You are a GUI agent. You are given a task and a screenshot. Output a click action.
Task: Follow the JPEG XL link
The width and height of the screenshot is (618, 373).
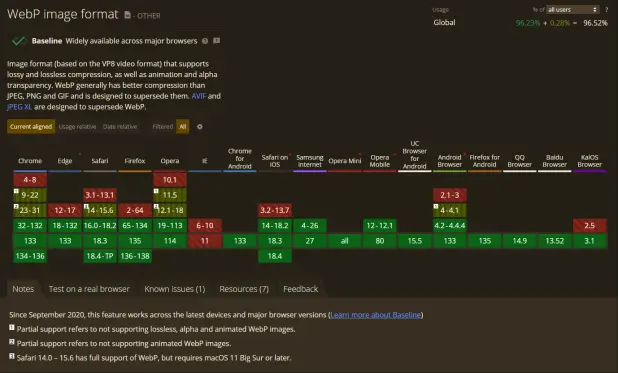tap(19, 106)
